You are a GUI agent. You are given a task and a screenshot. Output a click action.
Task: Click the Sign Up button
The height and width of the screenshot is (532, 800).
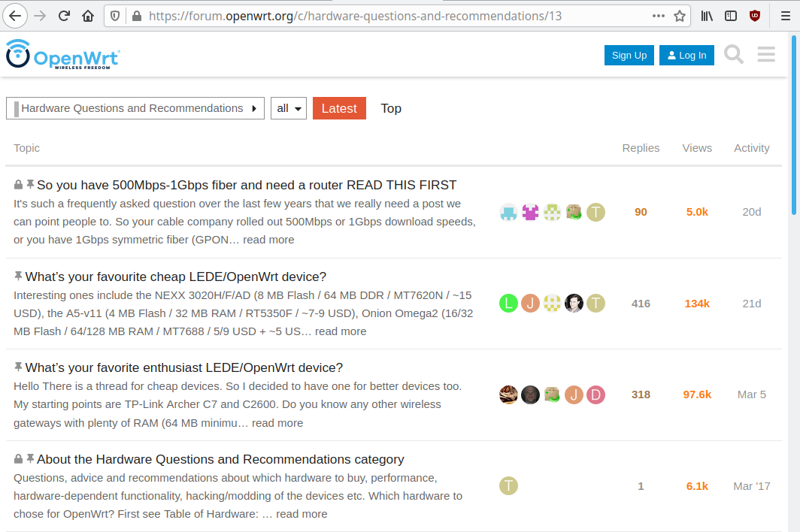pyautogui.click(x=629, y=55)
